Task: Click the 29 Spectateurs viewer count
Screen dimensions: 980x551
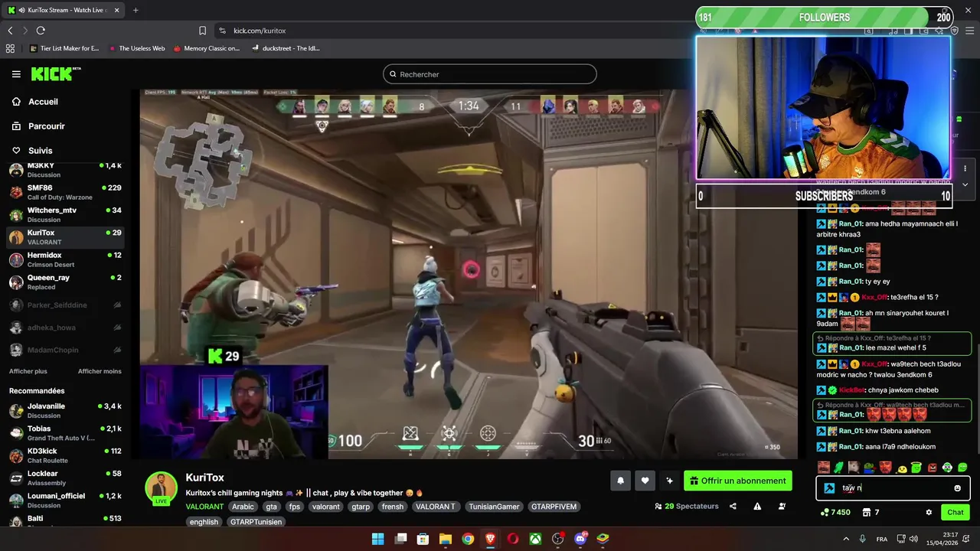Action: [x=687, y=506]
